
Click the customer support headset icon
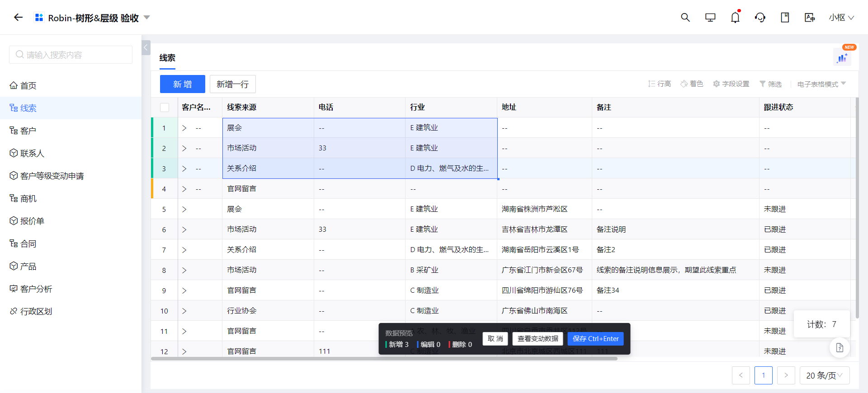click(x=760, y=17)
